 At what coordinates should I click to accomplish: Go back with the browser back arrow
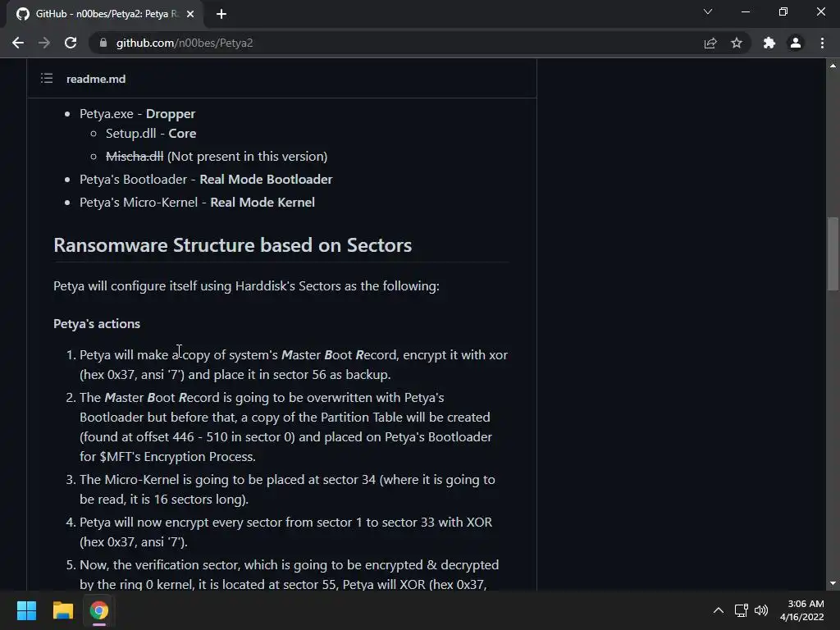[x=18, y=43]
